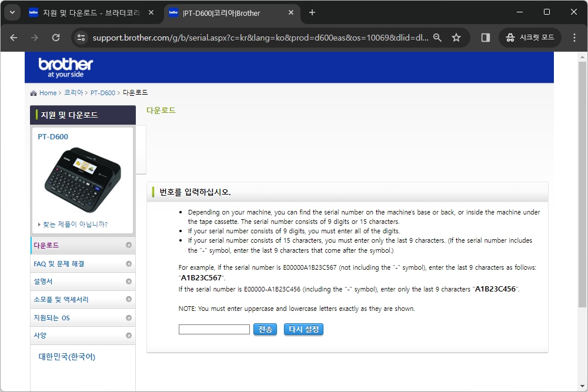
Task: Close the 지원 및 다운로드 browser tab
Action: [151, 13]
